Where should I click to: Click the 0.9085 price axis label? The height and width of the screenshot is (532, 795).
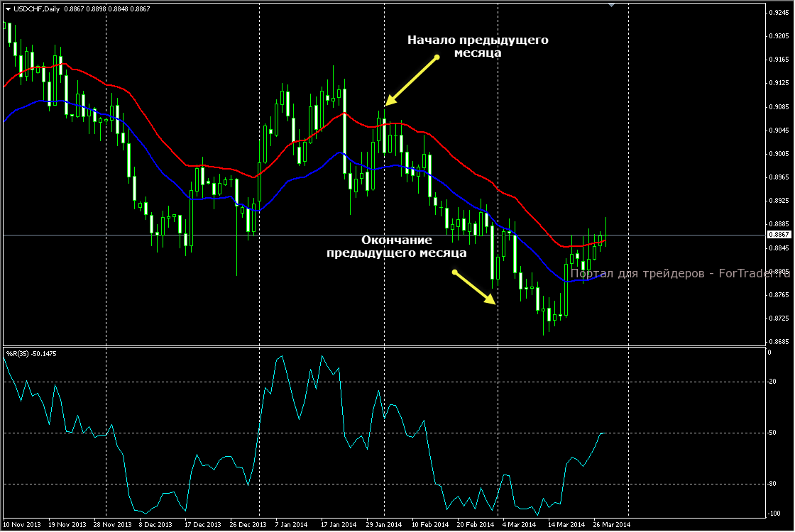779,107
